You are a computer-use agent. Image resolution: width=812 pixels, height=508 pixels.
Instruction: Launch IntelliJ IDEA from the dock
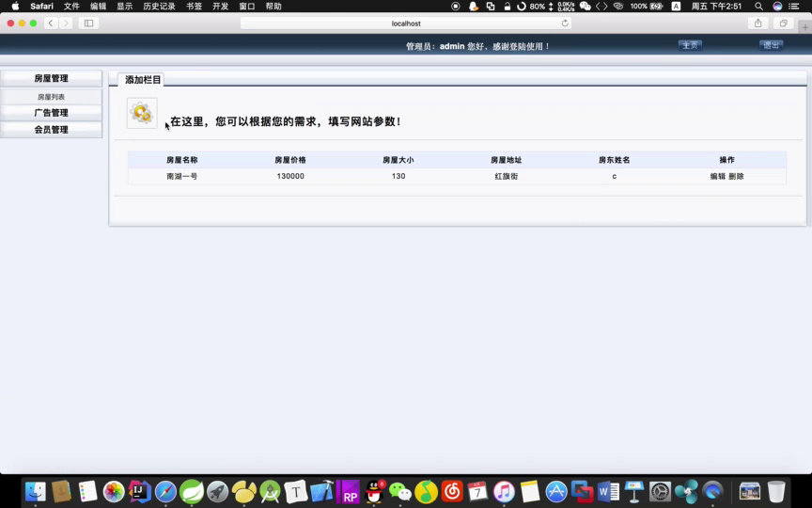tap(140, 491)
